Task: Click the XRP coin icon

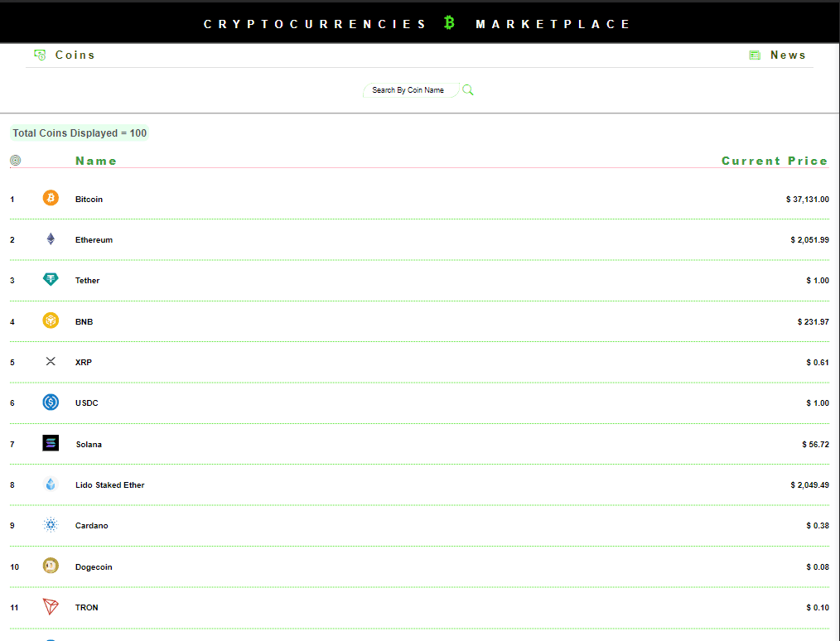Action: [x=51, y=361]
